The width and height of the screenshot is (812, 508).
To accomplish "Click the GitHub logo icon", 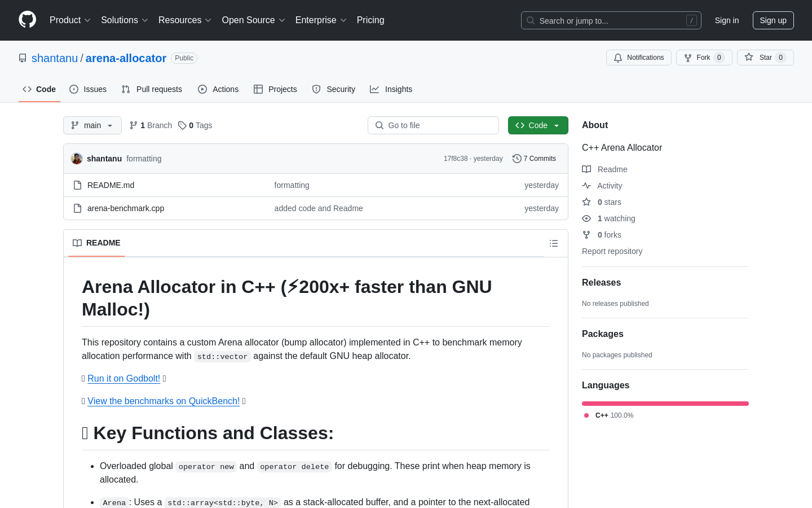I will (28, 20).
